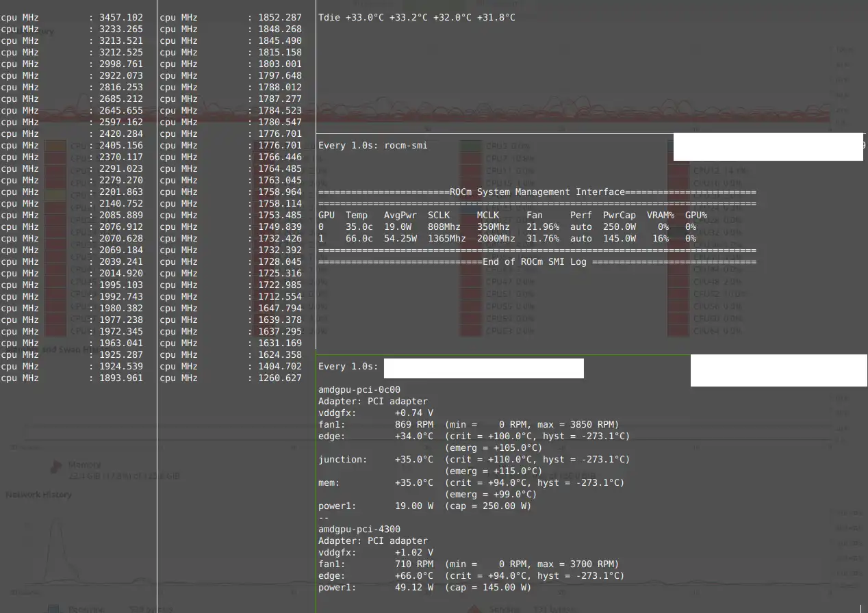Click the 'AvgPwr' column header
Image resolution: width=868 pixels, height=613 pixels.
[x=400, y=215]
